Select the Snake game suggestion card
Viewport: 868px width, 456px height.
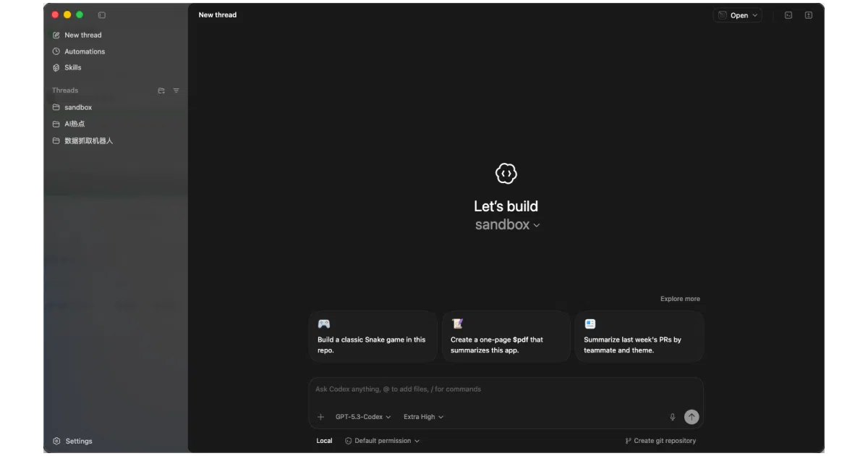pos(373,337)
